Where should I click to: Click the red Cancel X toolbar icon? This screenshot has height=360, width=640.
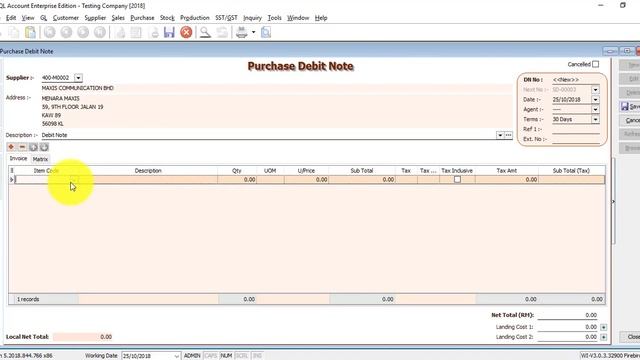click(x=186, y=32)
